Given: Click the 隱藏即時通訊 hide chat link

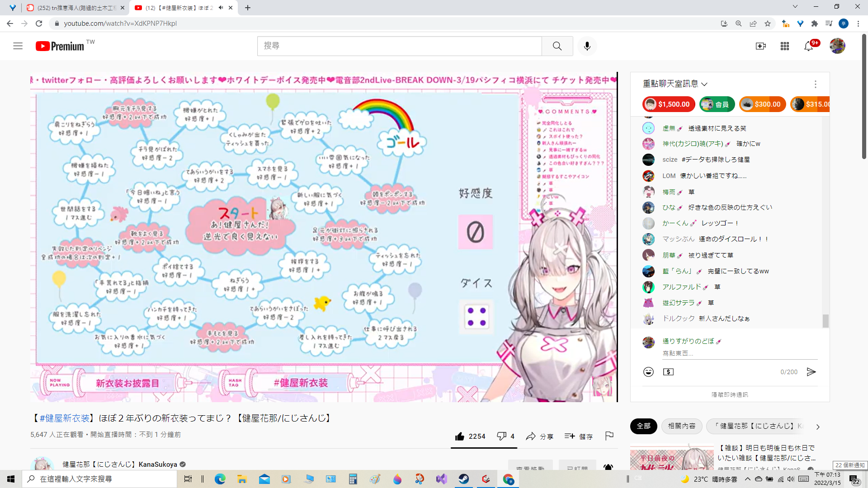Looking at the screenshot, I should point(730,394).
